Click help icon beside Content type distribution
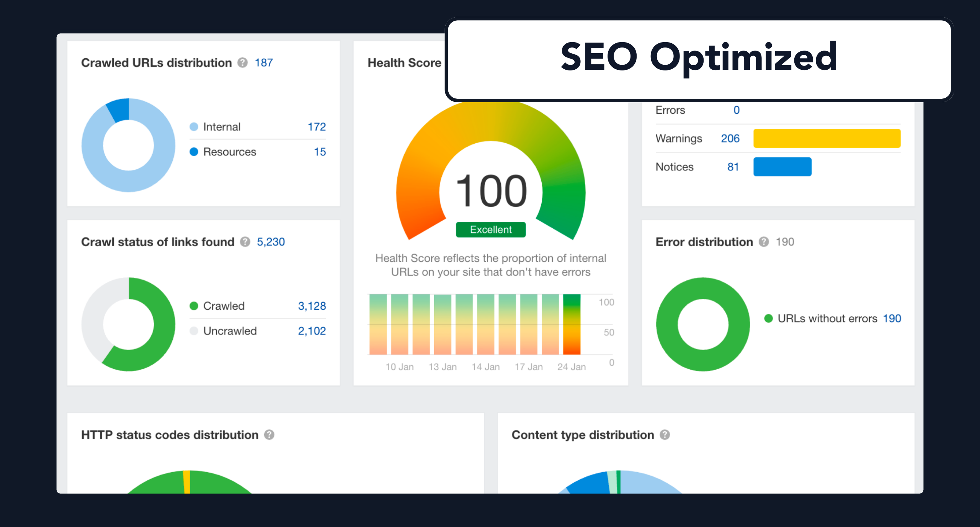 tap(665, 435)
